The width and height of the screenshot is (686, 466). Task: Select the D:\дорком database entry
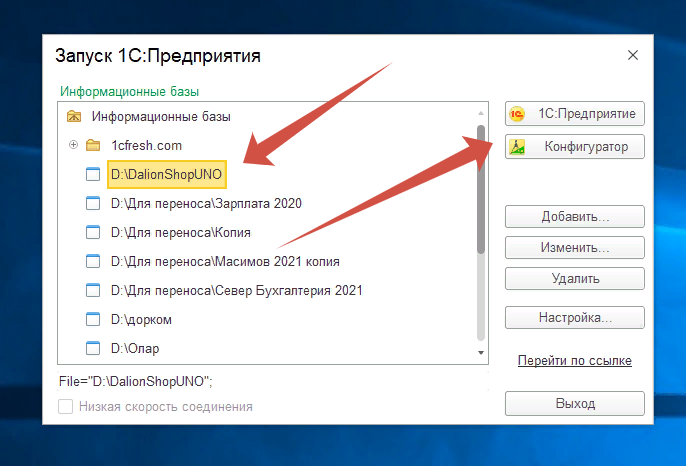141,319
